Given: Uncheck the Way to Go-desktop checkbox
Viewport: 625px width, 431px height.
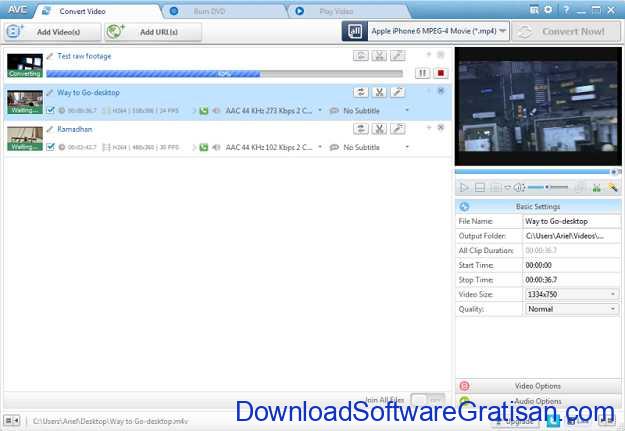Looking at the screenshot, I should click(50, 110).
